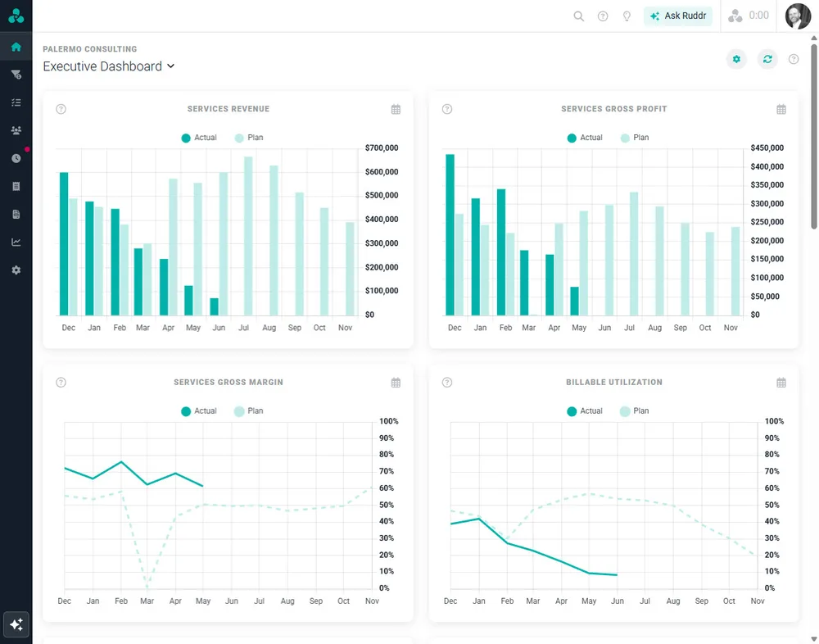Screen dimensions: 819x644
Task: Open the pipeline funnel sidebar icon
Action: point(16,75)
